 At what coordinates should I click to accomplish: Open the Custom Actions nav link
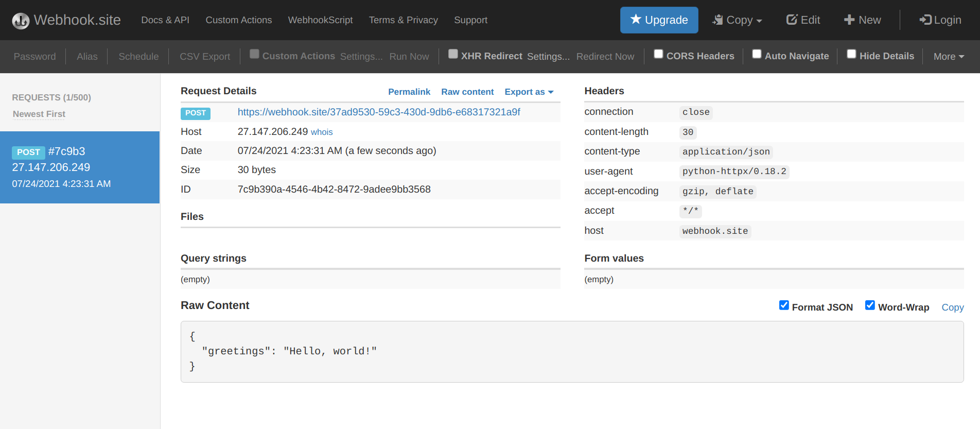coord(239,20)
